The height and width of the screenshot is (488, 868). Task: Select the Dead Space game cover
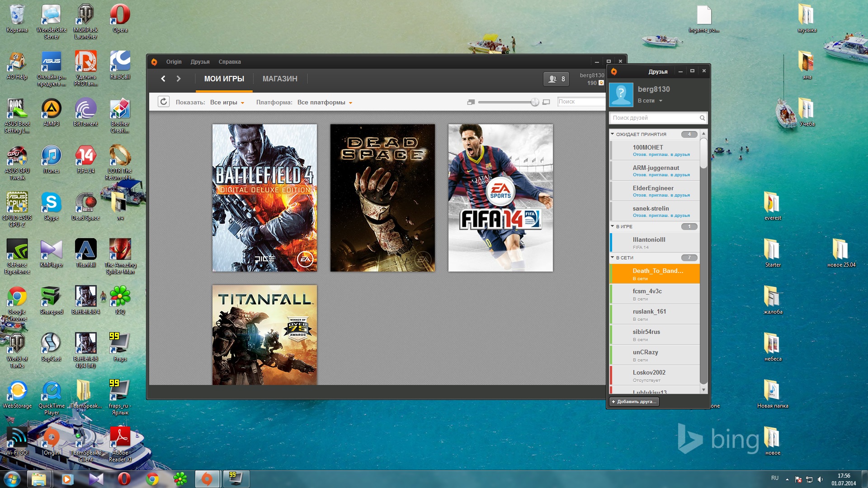382,198
